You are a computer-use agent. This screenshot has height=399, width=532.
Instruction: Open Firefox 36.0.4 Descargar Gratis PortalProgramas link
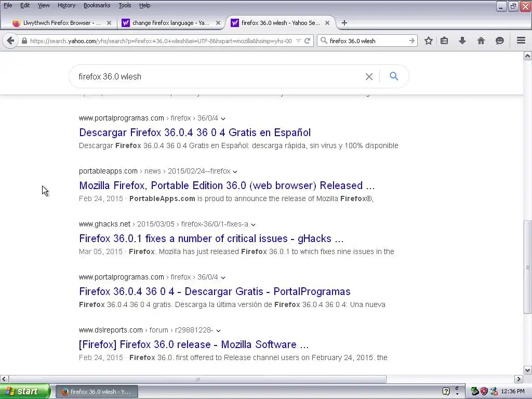point(215,291)
